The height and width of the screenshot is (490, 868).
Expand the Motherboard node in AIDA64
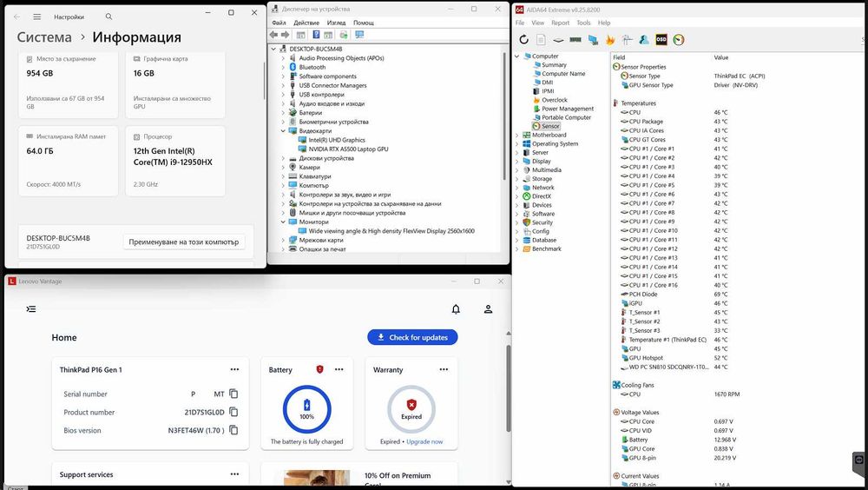click(517, 135)
